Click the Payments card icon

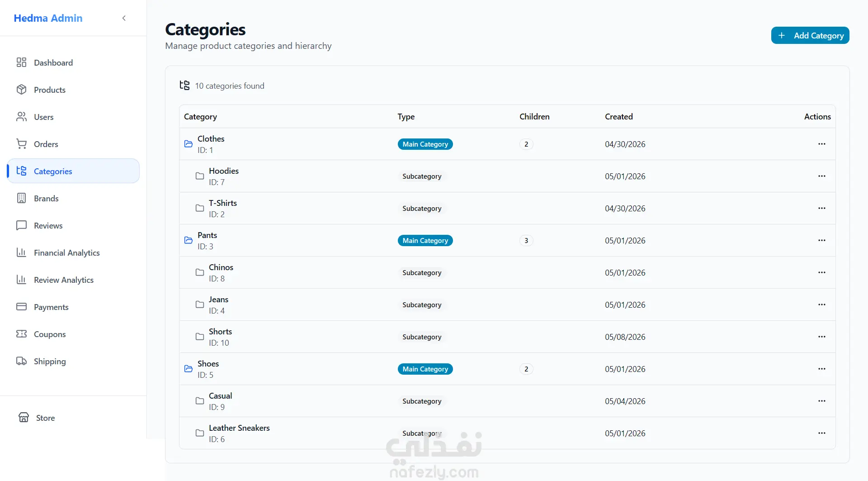point(21,307)
